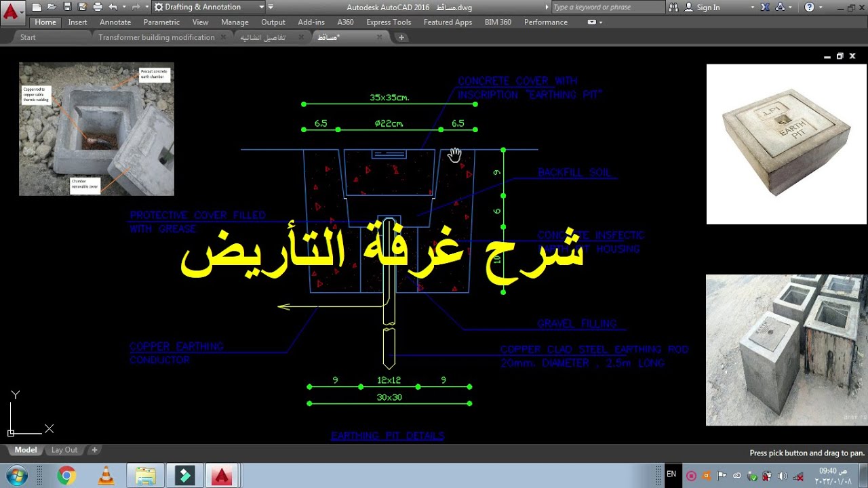Click the Open file icon
The width and height of the screenshot is (868, 488).
click(52, 7)
